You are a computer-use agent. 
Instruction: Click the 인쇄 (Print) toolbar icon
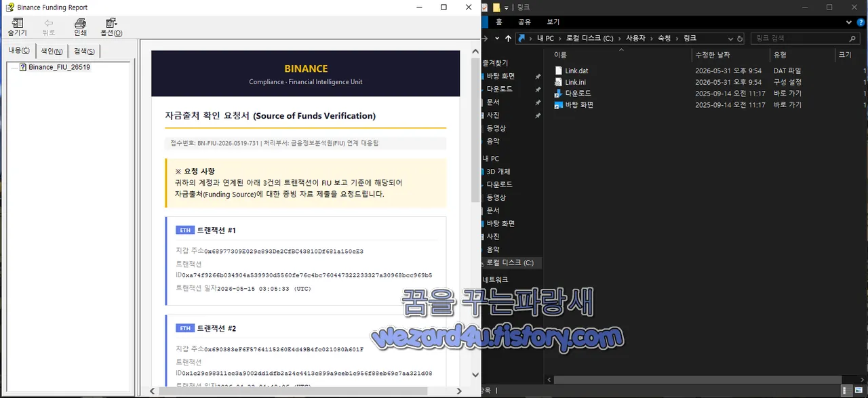tap(80, 27)
